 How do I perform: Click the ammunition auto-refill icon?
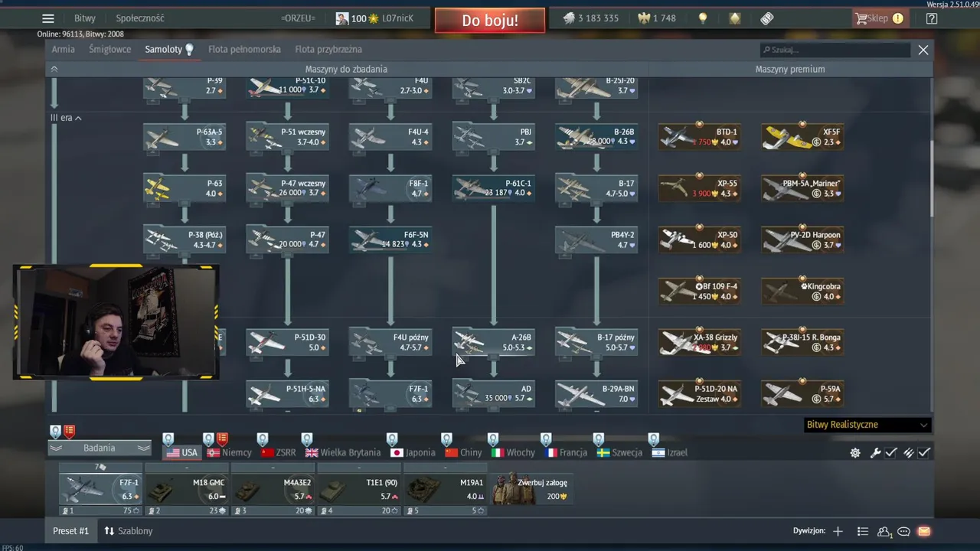pyautogui.click(x=909, y=452)
